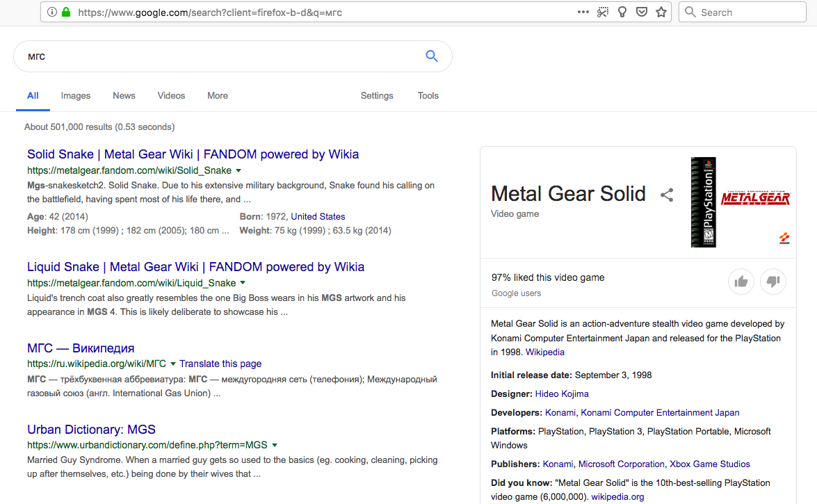The width and height of the screenshot is (817, 504).
Task: Click the lightbulb icon in address bar
Action: (622, 12)
